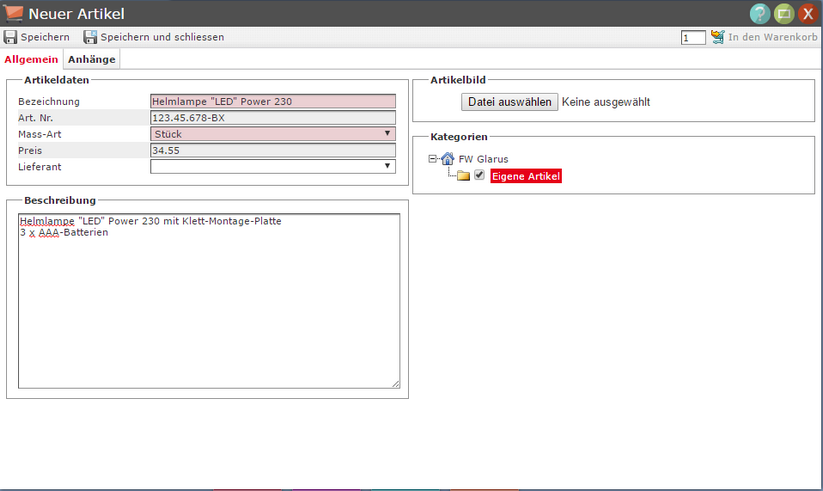The image size is (823, 491).
Task: Click the In den Warenkorb link
Action: click(772, 37)
